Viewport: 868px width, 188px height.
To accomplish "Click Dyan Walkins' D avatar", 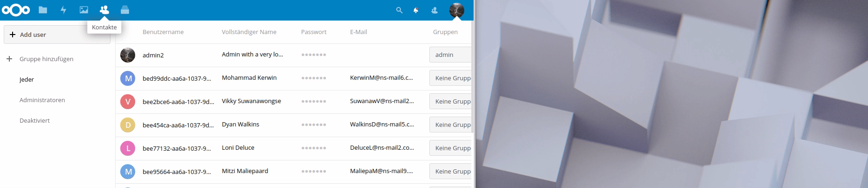I will point(128,125).
